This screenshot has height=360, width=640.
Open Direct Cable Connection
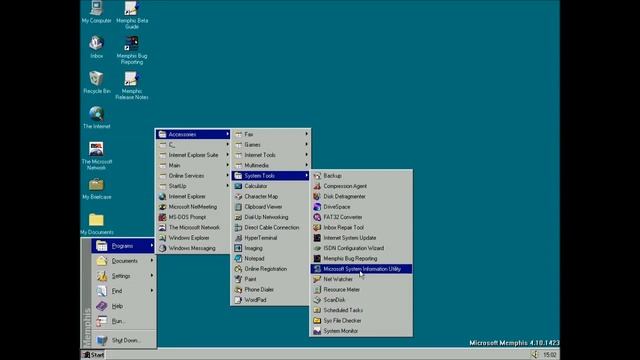point(271,227)
